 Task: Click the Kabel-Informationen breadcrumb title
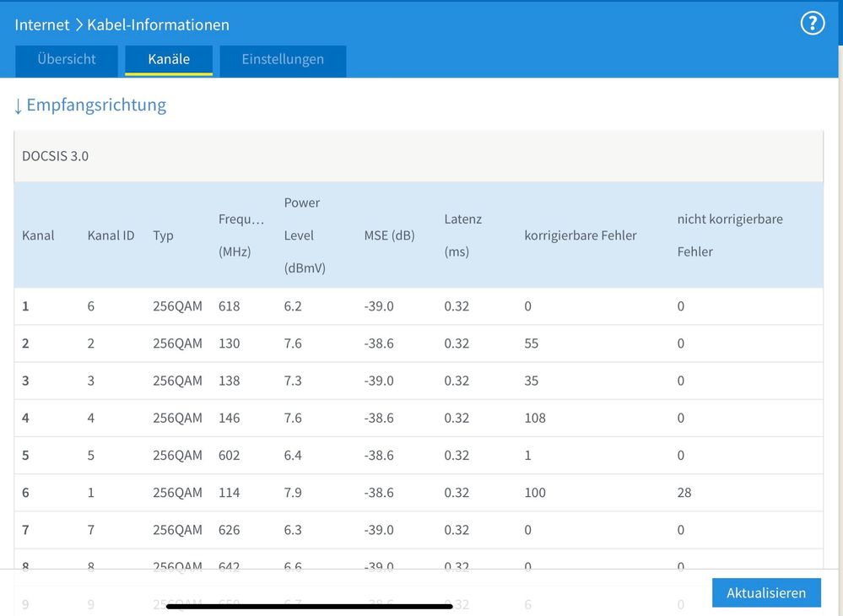158,24
